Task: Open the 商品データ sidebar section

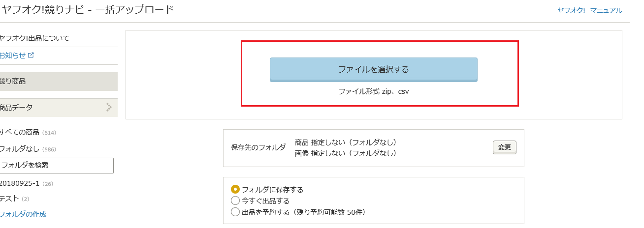Action: (17, 107)
